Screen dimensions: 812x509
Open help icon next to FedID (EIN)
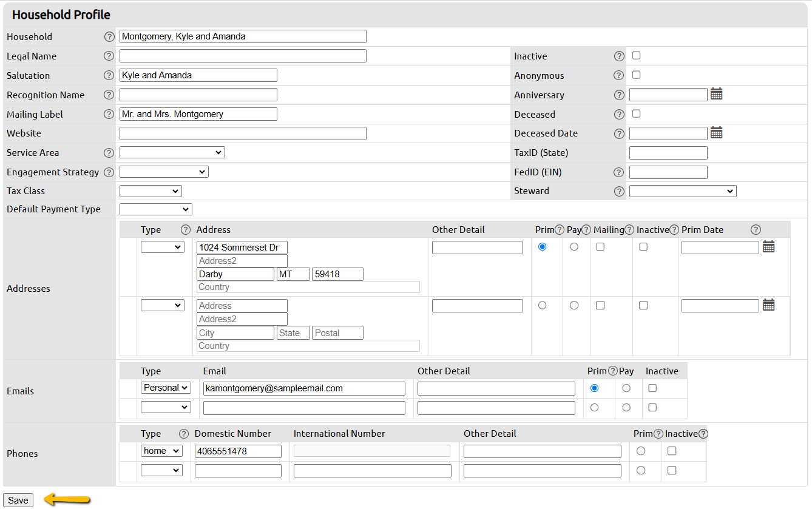(x=619, y=172)
